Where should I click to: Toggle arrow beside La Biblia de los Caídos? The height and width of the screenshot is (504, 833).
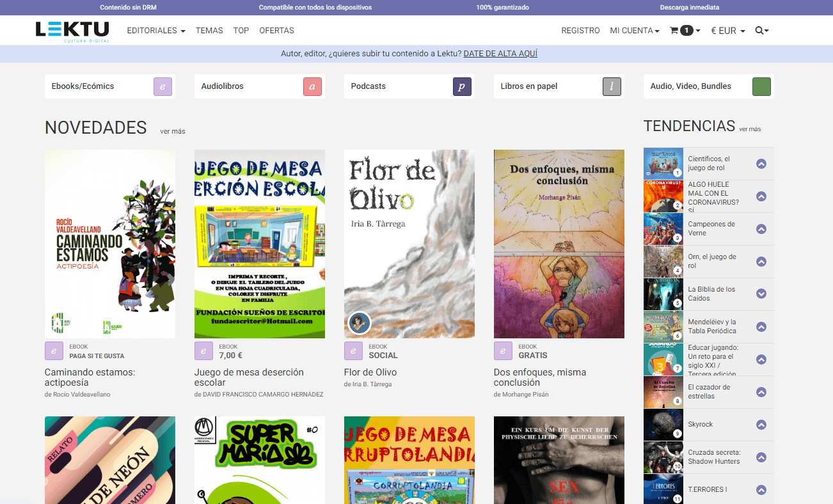pos(761,294)
